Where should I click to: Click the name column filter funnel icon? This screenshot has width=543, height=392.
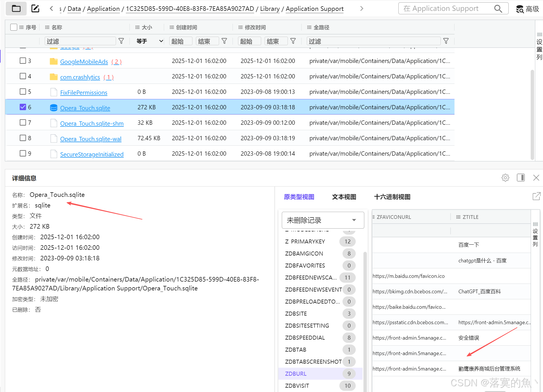click(121, 41)
